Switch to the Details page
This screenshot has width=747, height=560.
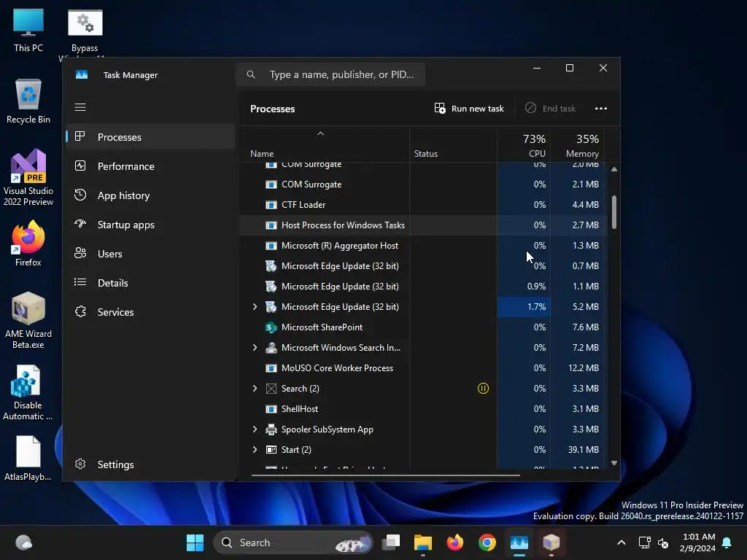(x=150, y=283)
